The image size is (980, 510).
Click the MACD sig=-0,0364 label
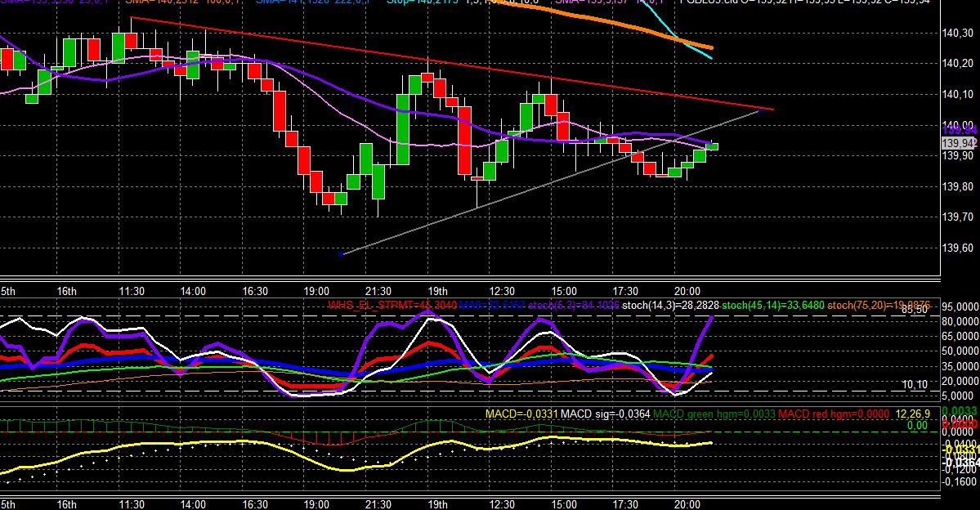[x=605, y=414]
